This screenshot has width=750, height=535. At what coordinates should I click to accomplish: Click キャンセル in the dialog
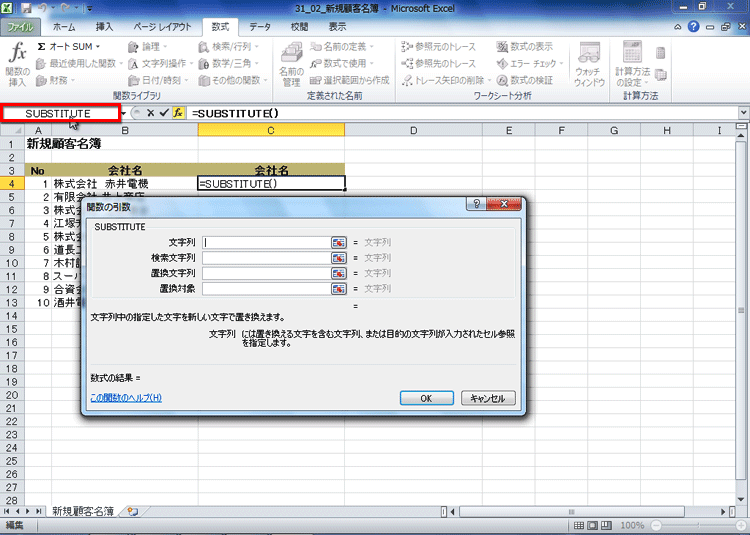tap(488, 398)
